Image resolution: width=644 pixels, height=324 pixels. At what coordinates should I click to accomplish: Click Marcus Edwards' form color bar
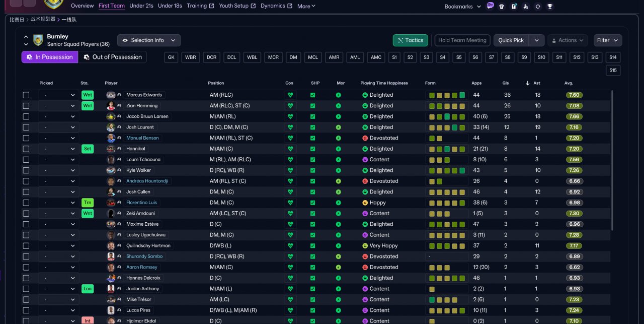[x=448, y=95]
